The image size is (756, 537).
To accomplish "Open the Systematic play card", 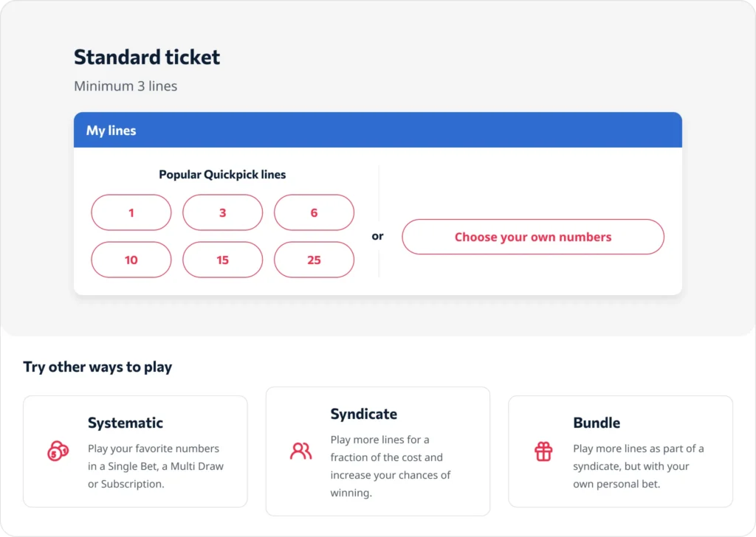I will [135, 451].
